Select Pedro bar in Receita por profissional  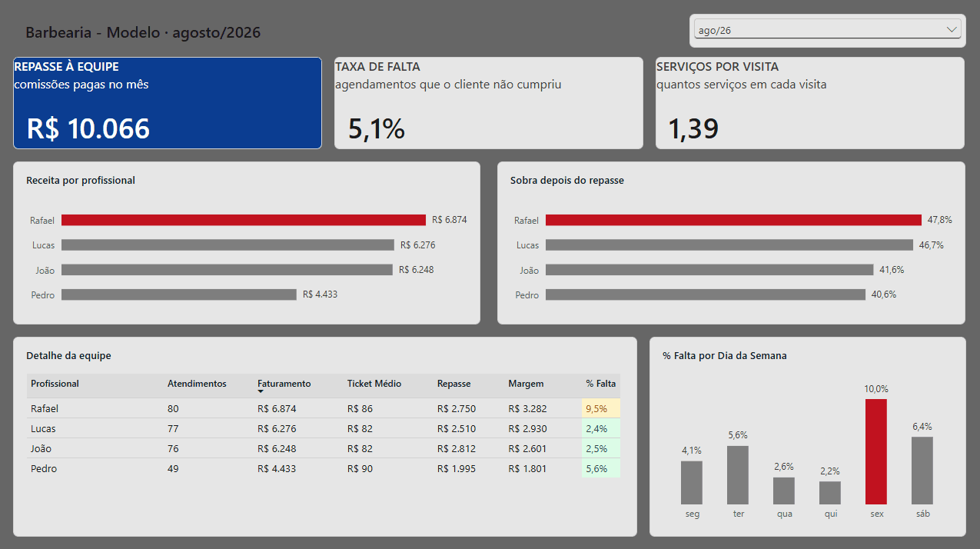pos(179,294)
